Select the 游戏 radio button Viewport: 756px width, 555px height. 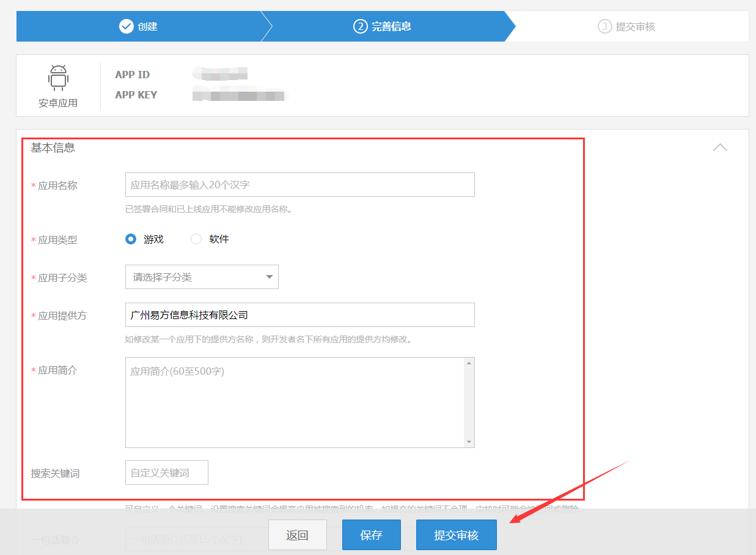[131, 239]
